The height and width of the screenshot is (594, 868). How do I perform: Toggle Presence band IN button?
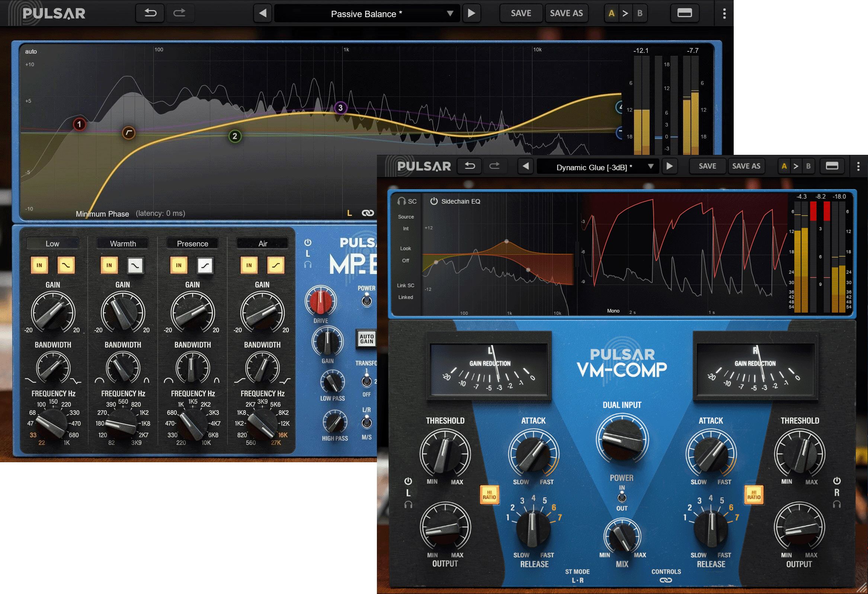179,265
